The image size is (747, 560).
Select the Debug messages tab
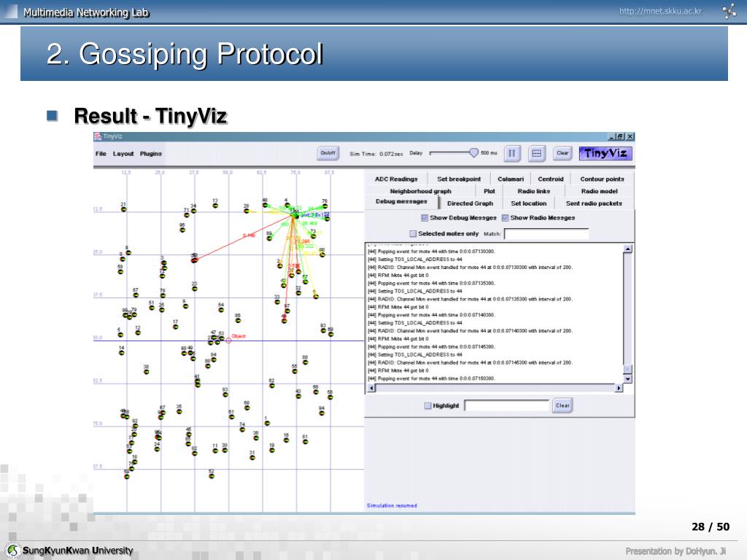pyautogui.click(x=401, y=201)
